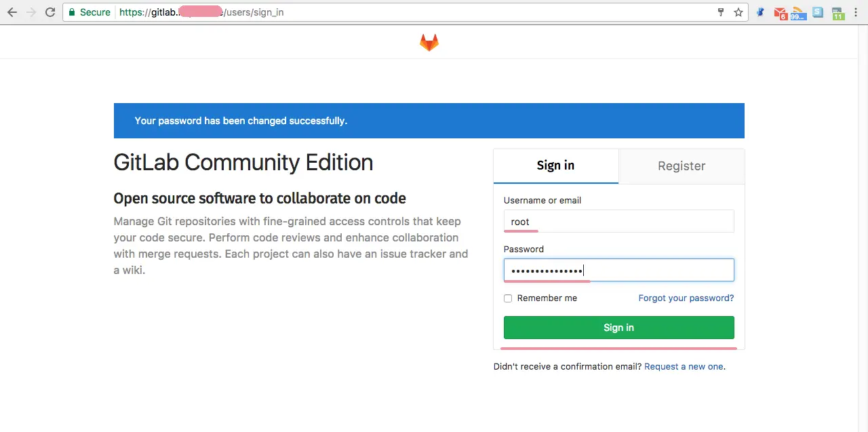Switch to the Sign in tab

pos(556,166)
